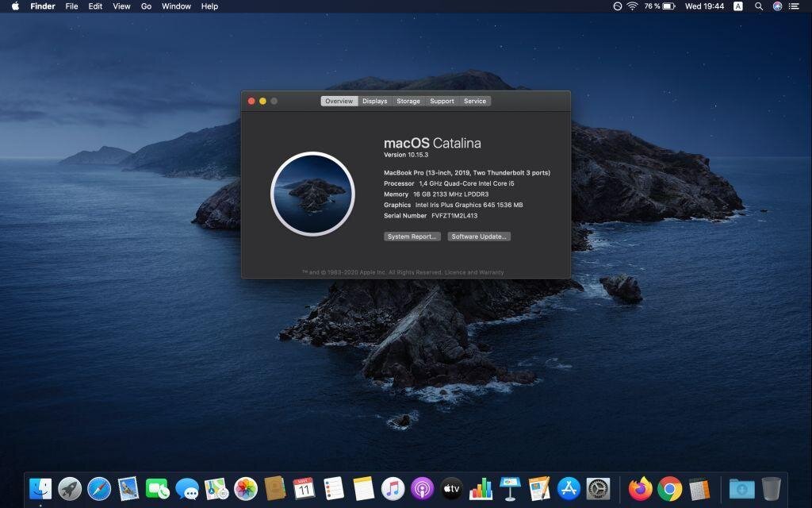Open the Licence and Warranty link

[x=474, y=272]
